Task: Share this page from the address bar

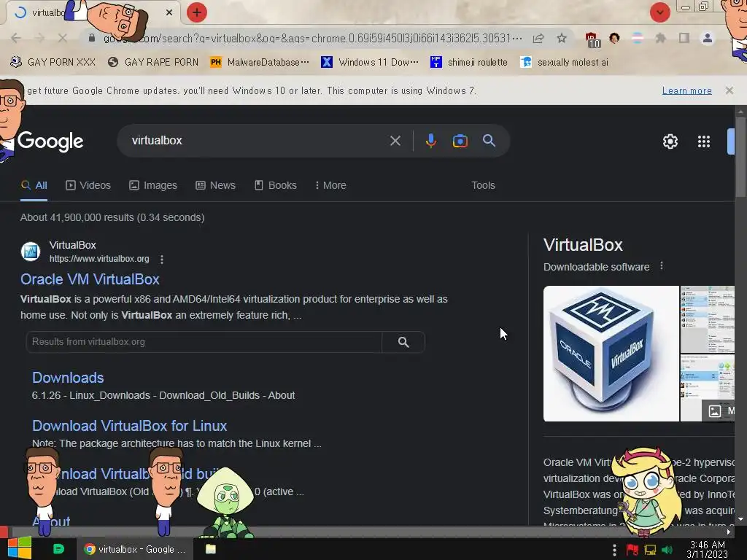Action: click(x=538, y=38)
